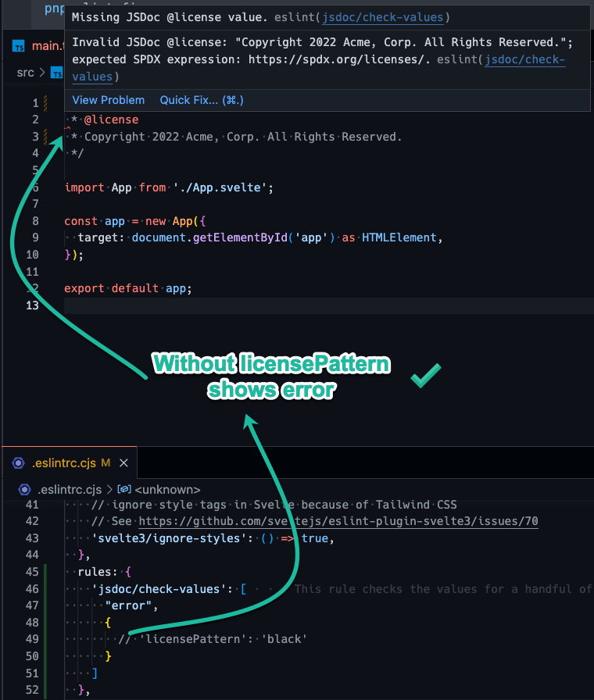This screenshot has width=594, height=700.
Task: Click ESLint file icon in .eslintrc.cjs tab
Action: [x=18, y=463]
